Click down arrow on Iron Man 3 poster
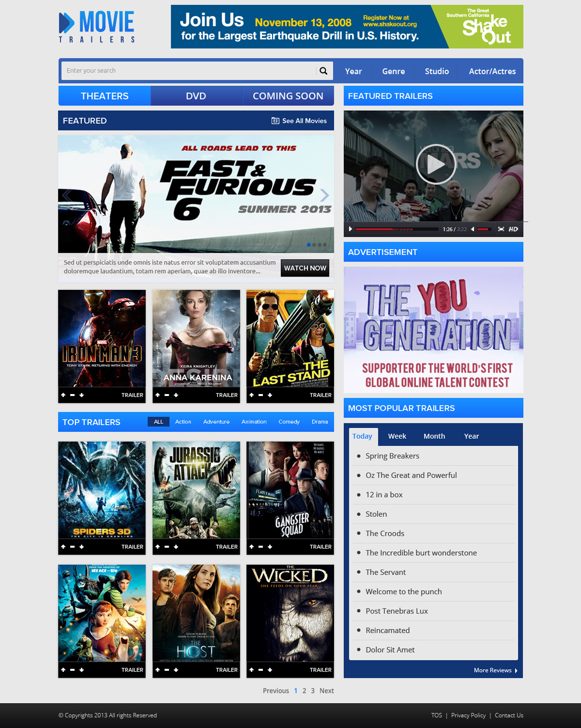This screenshot has height=728, width=581. coord(81,395)
